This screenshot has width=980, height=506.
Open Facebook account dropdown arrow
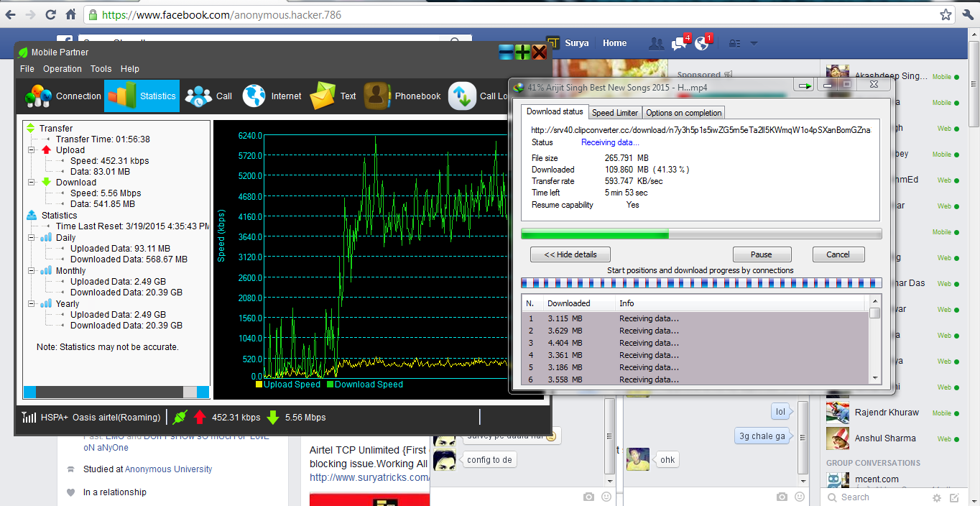754,43
